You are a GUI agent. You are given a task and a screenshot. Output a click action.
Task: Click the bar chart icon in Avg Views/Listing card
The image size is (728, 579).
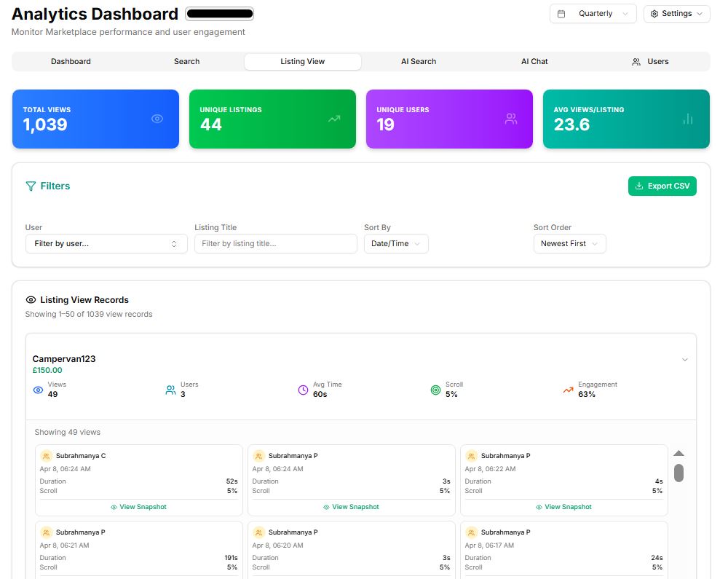click(x=687, y=119)
